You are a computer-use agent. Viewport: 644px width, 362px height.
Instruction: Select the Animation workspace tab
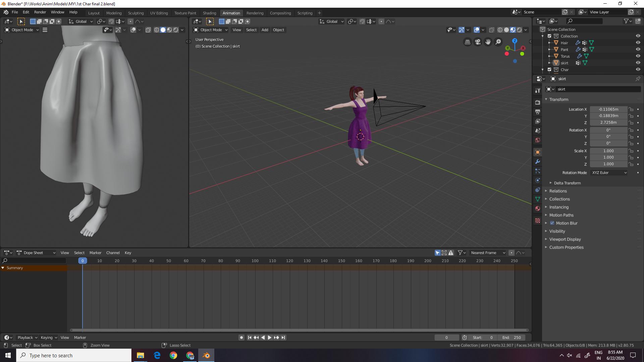tap(231, 12)
